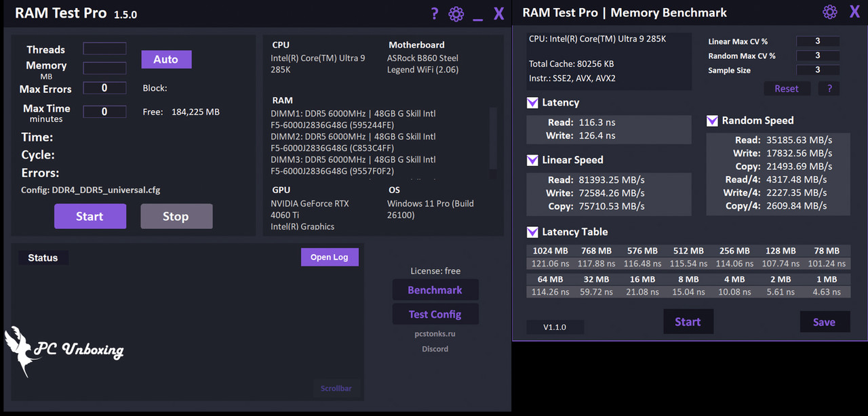Click the Sample Size field
Screen dimensions: 868x416
818,70
